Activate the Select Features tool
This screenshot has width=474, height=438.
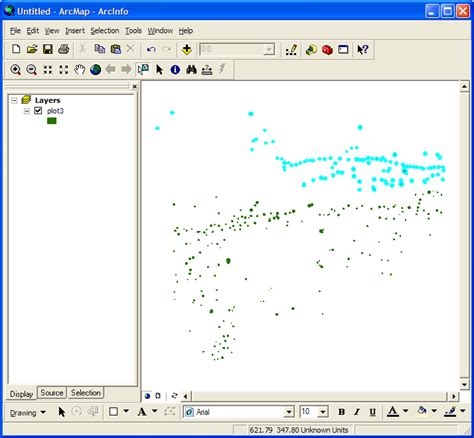coord(143,69)
